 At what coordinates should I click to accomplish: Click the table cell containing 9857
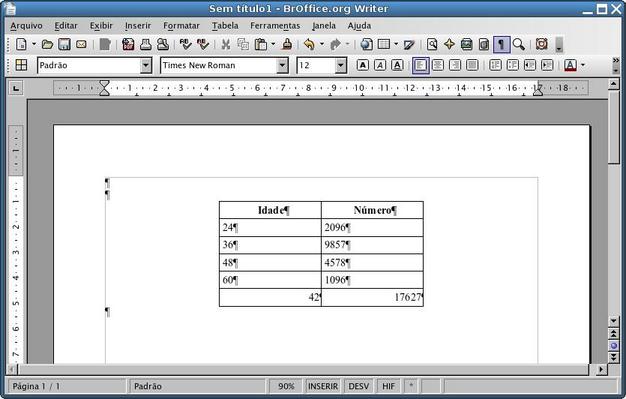[x=372, y=244]
